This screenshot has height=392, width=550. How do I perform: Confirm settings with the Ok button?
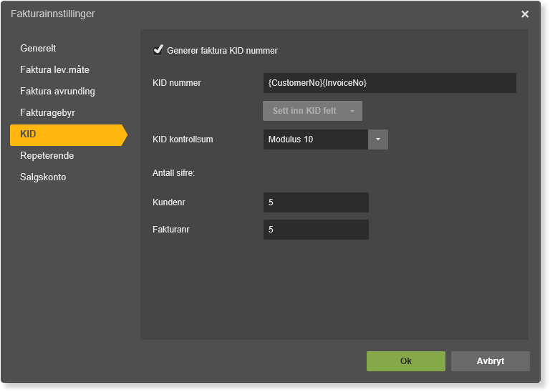(406, 361)
